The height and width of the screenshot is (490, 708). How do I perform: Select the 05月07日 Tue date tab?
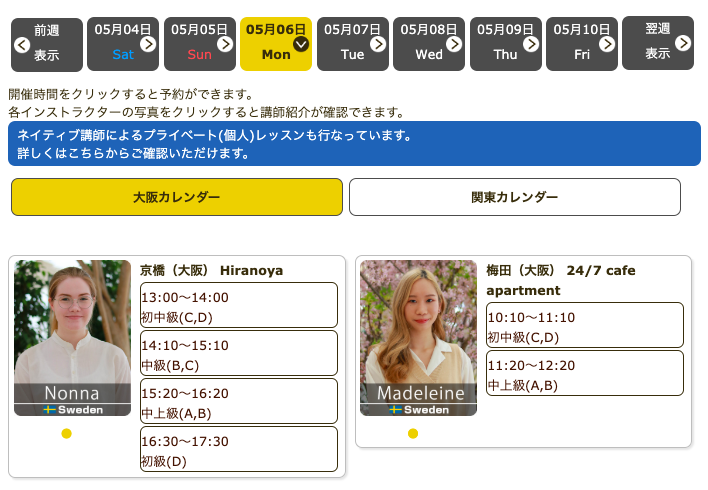[353, 43]
